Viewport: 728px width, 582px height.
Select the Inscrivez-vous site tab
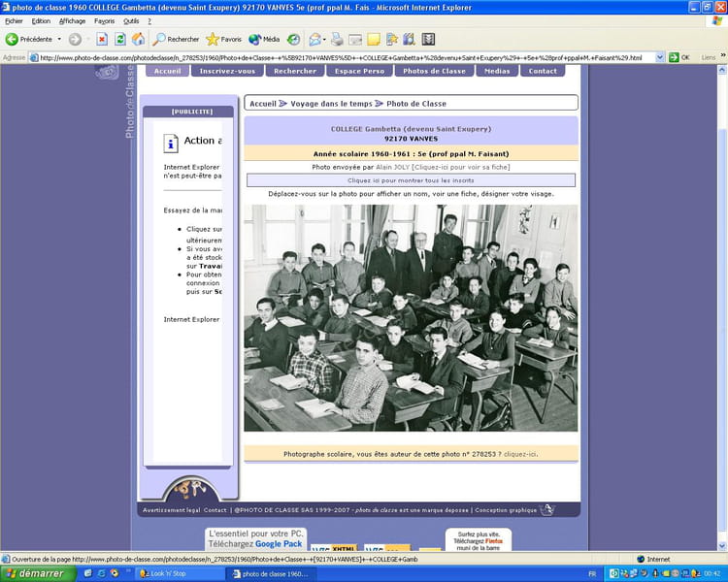pyautogui.click(x=228, y=71)
